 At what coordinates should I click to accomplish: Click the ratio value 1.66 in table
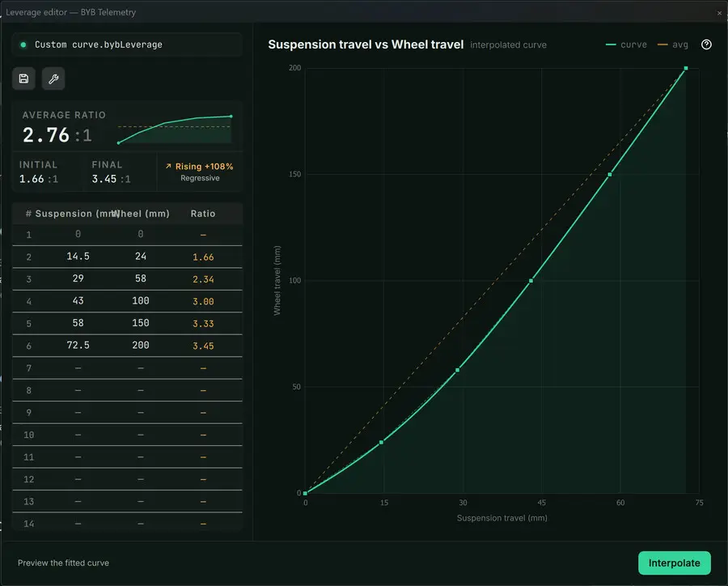coord(203,257)
